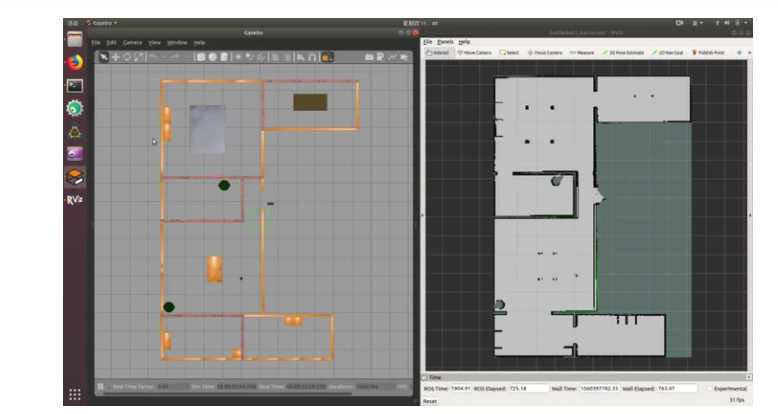Screen dimensions: 778x414
Task: Insert a sphere shape in Gazebo
Action: click(212, 57)
